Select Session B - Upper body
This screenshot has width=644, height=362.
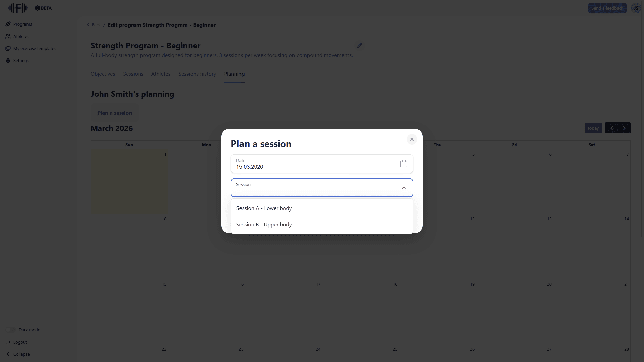[264, 224]
